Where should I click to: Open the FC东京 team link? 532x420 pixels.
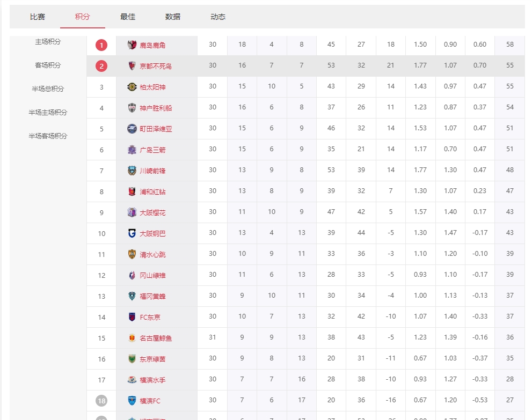(150, 318)
